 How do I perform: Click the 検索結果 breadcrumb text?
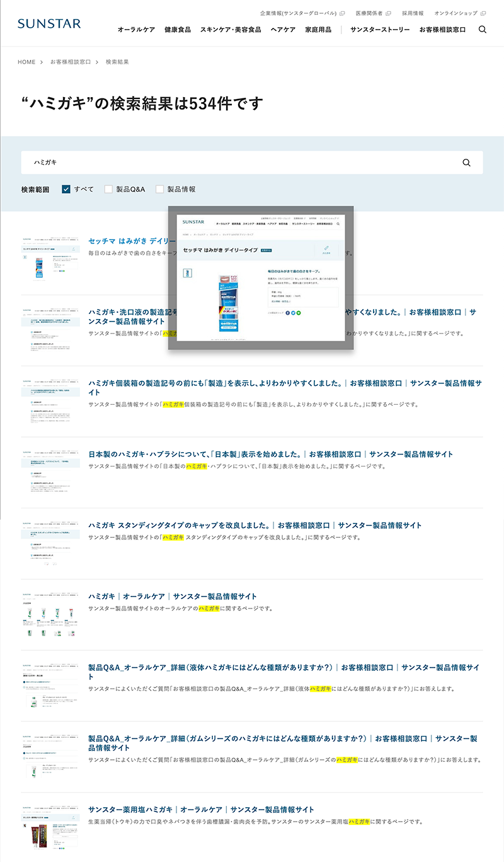(117, 62)
